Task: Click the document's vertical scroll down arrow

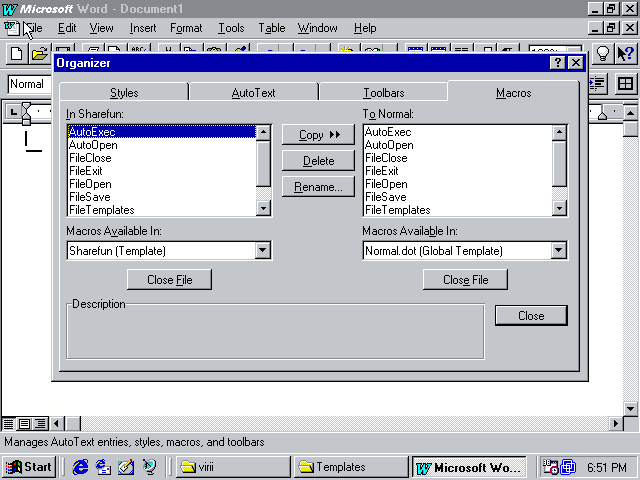Action: tap(630, 408)
